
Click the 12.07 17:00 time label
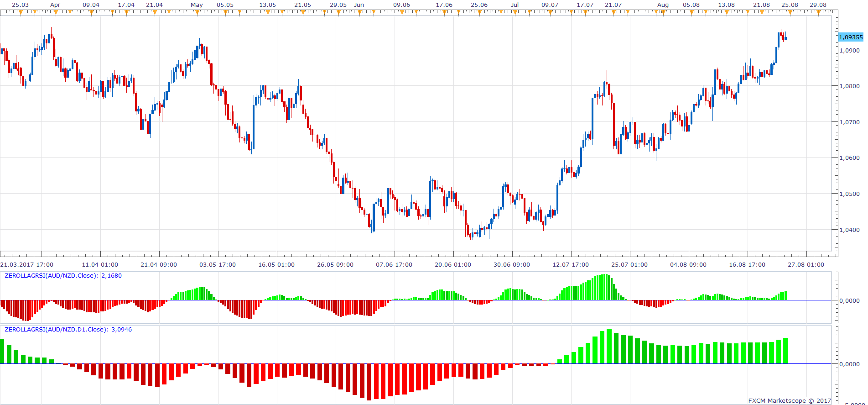point(571,265)
